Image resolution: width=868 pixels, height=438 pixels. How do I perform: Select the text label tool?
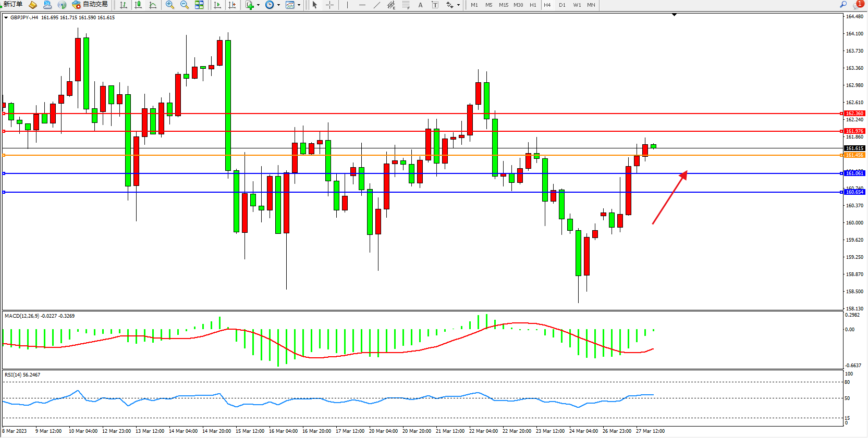point(421,5)
